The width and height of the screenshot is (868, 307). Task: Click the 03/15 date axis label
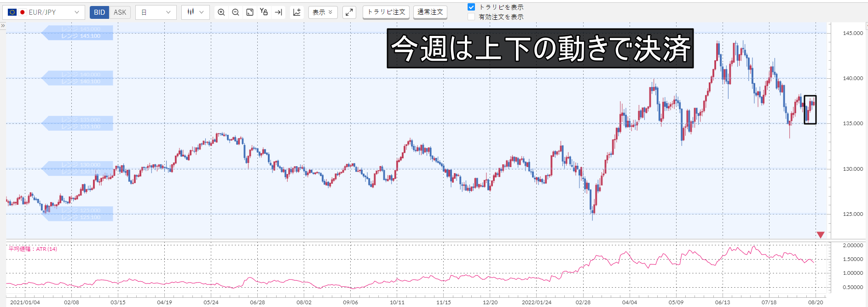[x=118, y=302]
